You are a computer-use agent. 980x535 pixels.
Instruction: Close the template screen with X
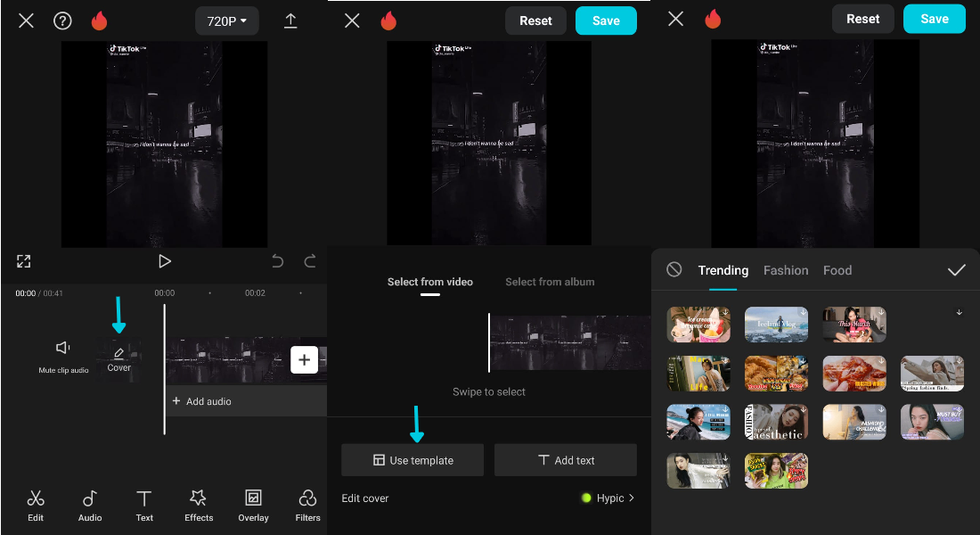tap(675, 19)
